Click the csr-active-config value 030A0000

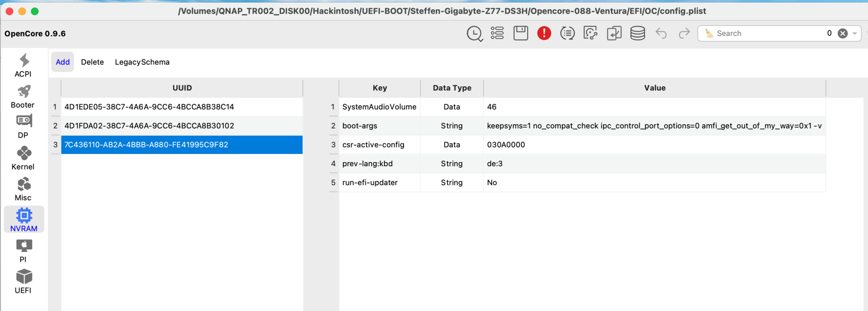506,145
